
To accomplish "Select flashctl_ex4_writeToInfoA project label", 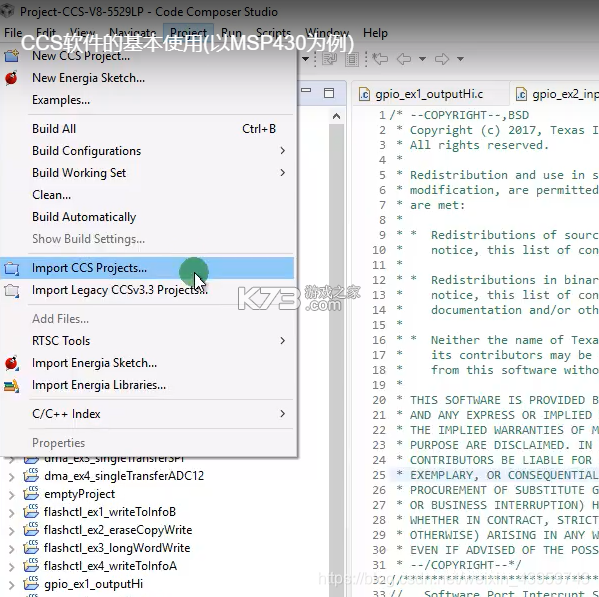I will (110, 566).
